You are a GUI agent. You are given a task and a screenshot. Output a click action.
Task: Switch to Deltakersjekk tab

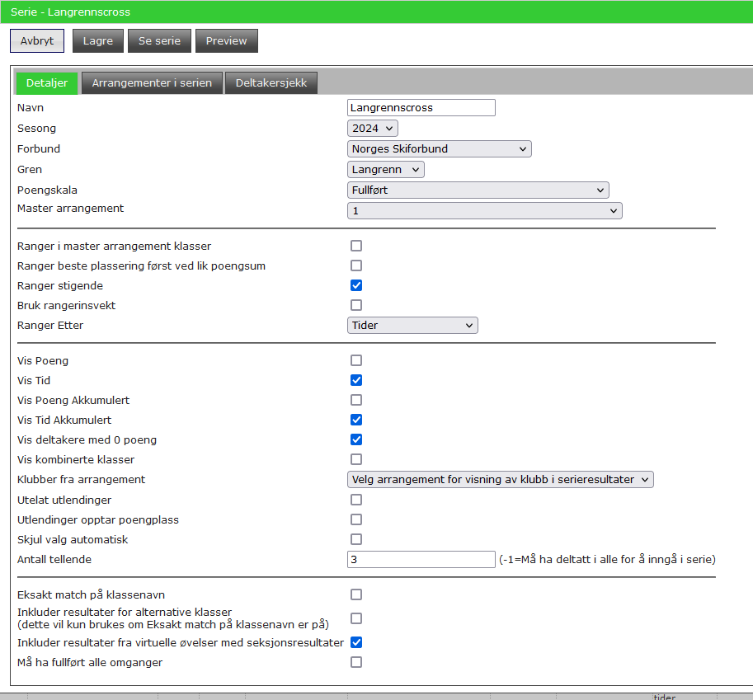(x=271, y=83)
